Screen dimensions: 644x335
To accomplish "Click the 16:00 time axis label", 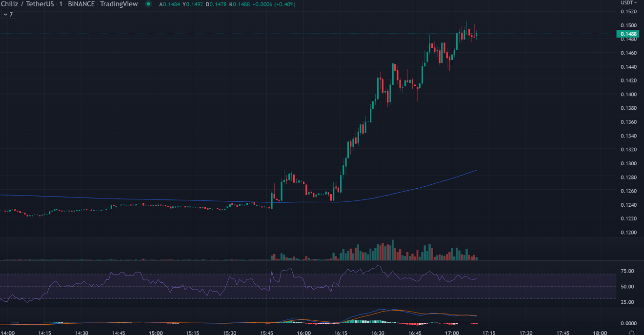I will [303, 333].
